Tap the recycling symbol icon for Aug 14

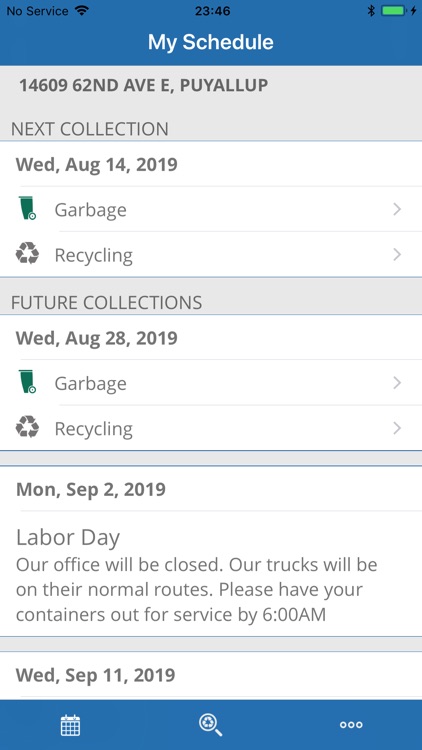point(27,254)
